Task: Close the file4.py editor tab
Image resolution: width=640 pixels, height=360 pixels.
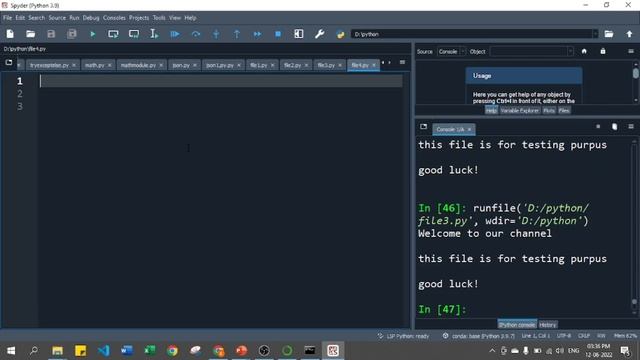Action: point(373,65)
